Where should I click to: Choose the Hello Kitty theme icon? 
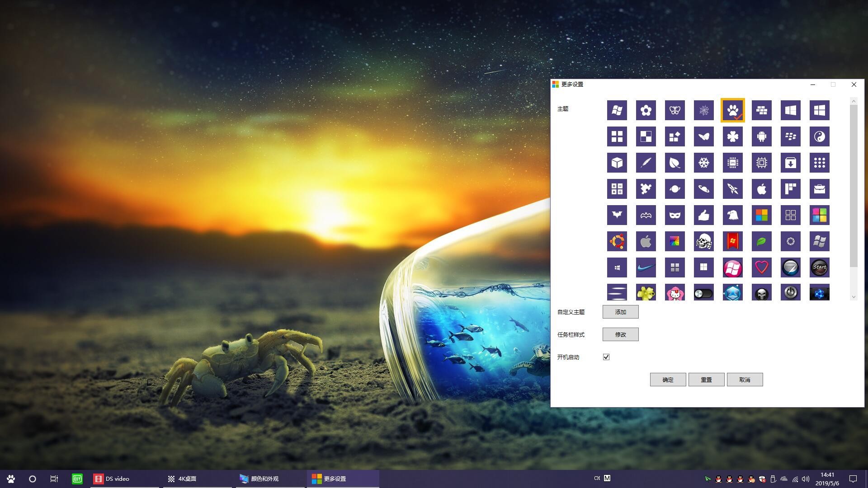[x=675, y=292]
